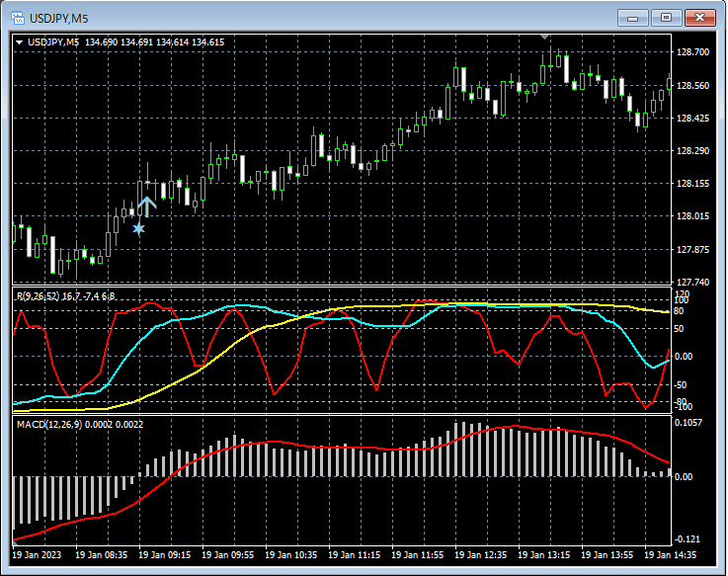Screen dimensions: 728x576
Task: Click the blue star marker below arrow
Action: click(x=138, y=229)
